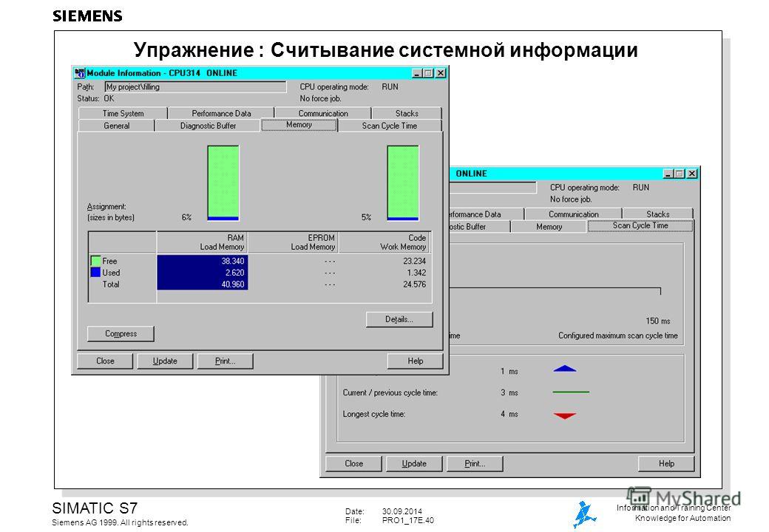Click Code Work Memory column header
Image resolution: width=769 pixels, height=532 pixels.
(x=385, y=242)
